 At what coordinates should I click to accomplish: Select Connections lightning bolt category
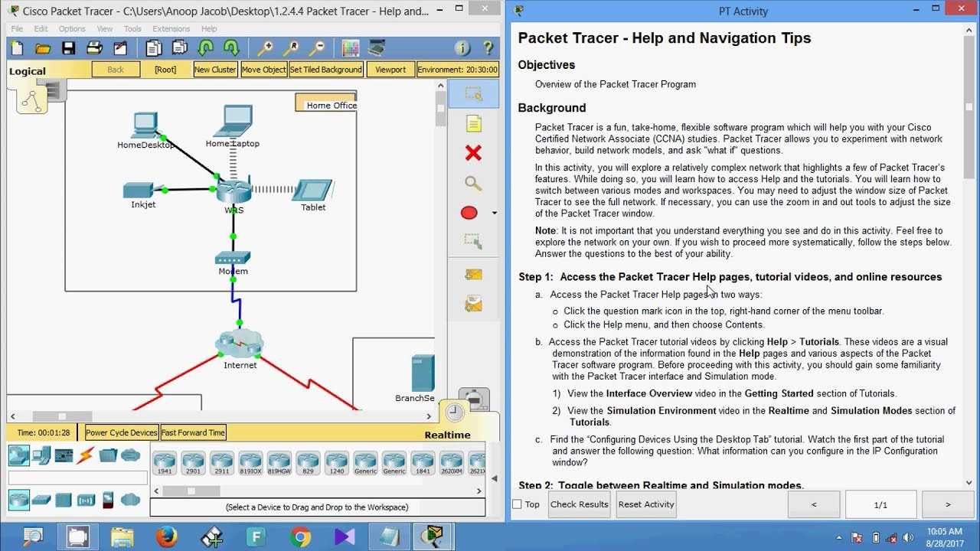[x=86, y=455]
